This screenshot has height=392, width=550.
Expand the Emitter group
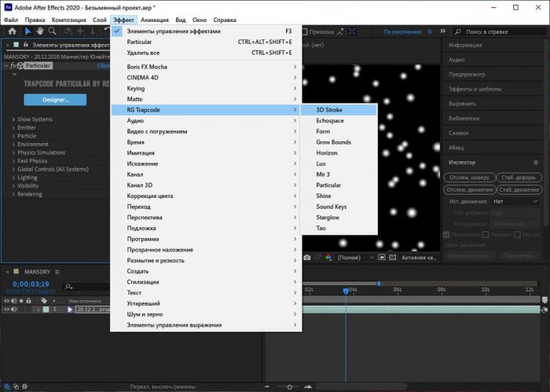[13, 127]
